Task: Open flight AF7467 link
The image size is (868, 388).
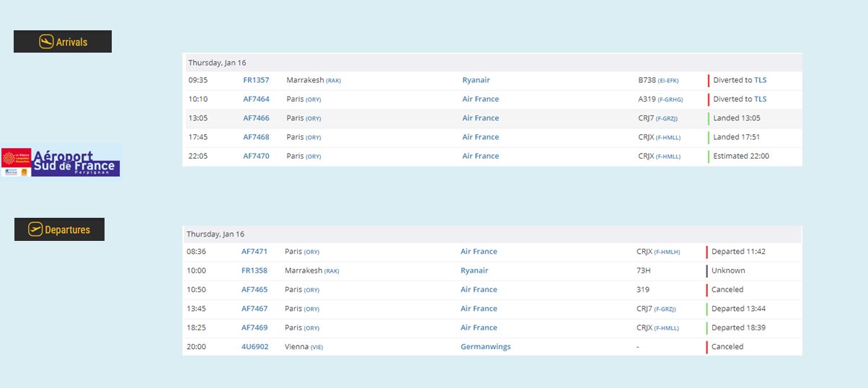Action: tap(254, 309)
